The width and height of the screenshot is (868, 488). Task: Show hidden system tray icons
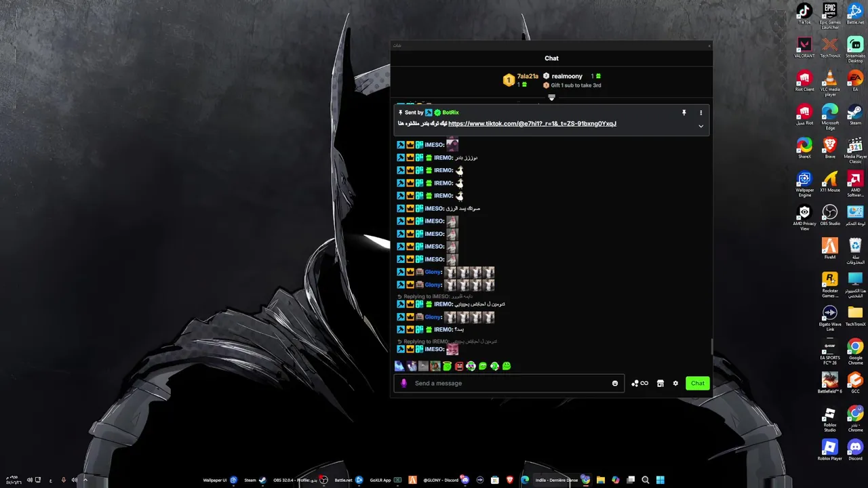click(85, 480)
